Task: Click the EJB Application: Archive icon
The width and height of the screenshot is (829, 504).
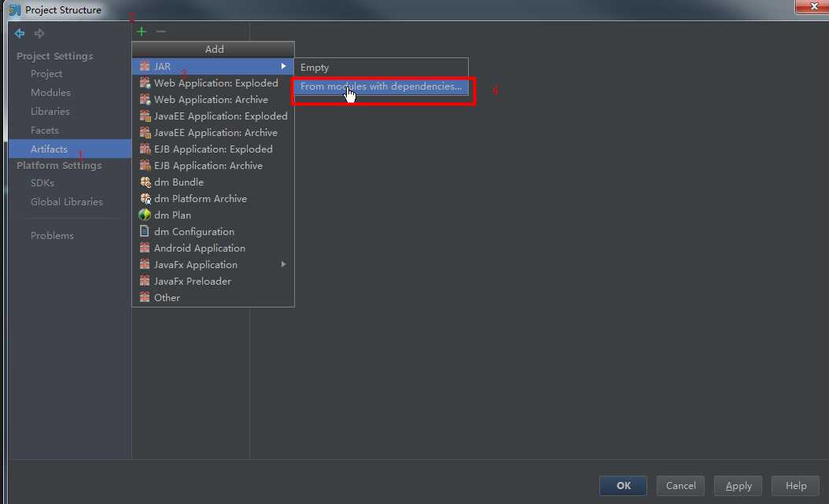Action: click(x=145, y=165)
